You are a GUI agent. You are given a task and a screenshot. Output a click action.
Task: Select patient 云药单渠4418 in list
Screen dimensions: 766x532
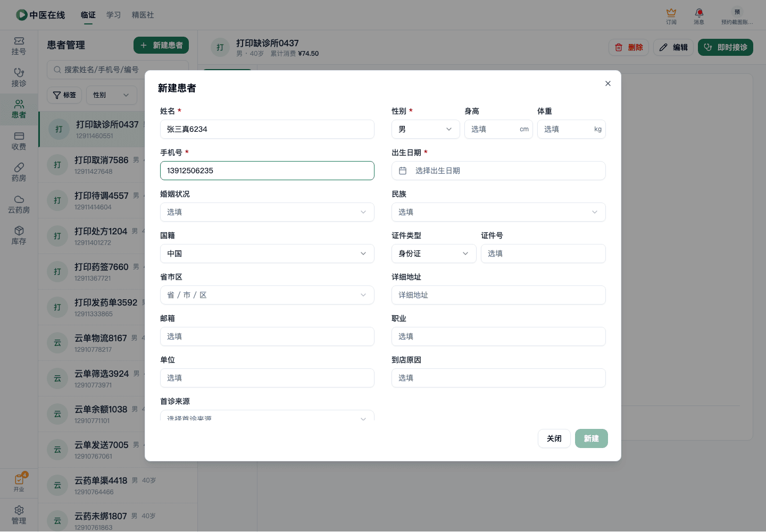pos(118,485)
